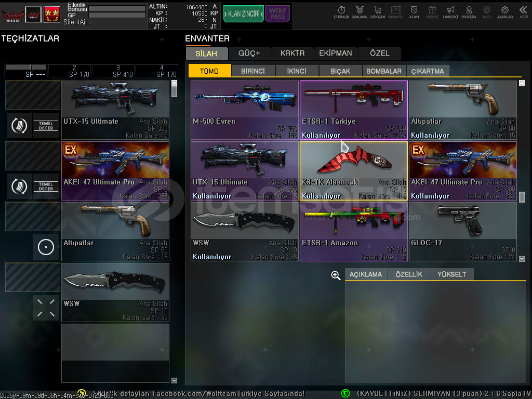This screenshot has width=532, height=399.
Task: Click equipped AKEI-47 Ultimate Pro in Teçhizatlar
Action: coord(115,171)
